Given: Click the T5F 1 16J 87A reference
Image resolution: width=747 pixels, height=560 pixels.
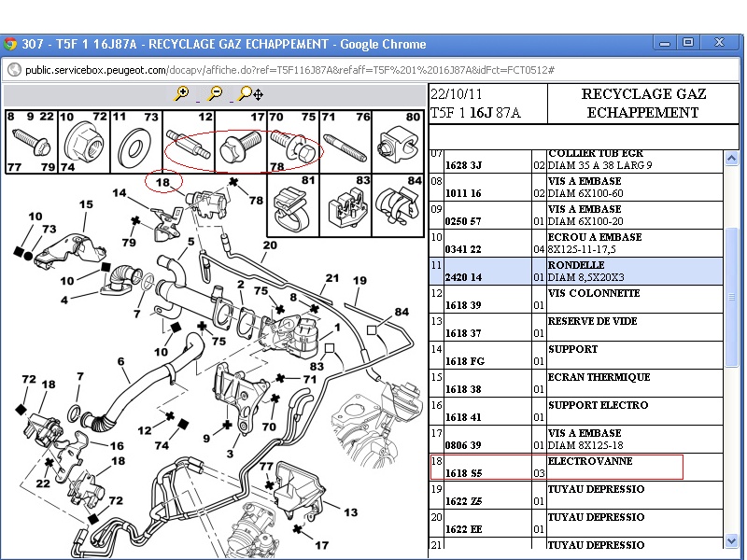Looking at the screenshot, I should click(475, 113).
